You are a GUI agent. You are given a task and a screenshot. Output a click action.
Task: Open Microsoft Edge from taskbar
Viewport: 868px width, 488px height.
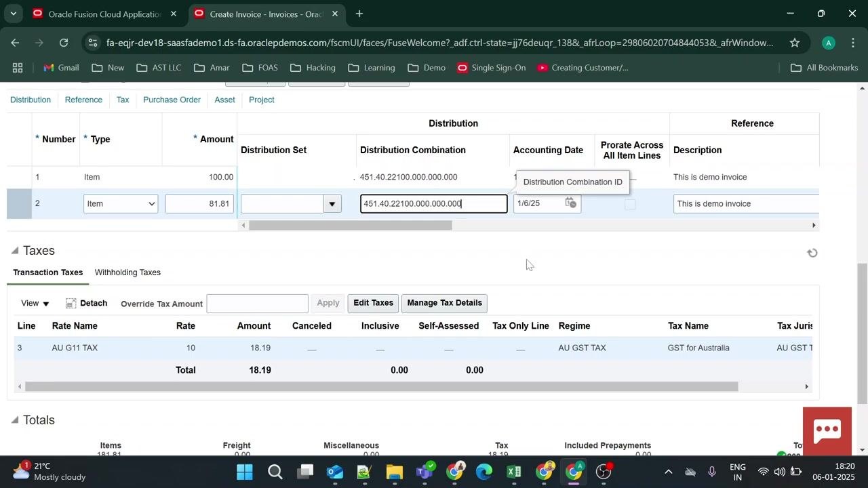[x=484, y=472]
